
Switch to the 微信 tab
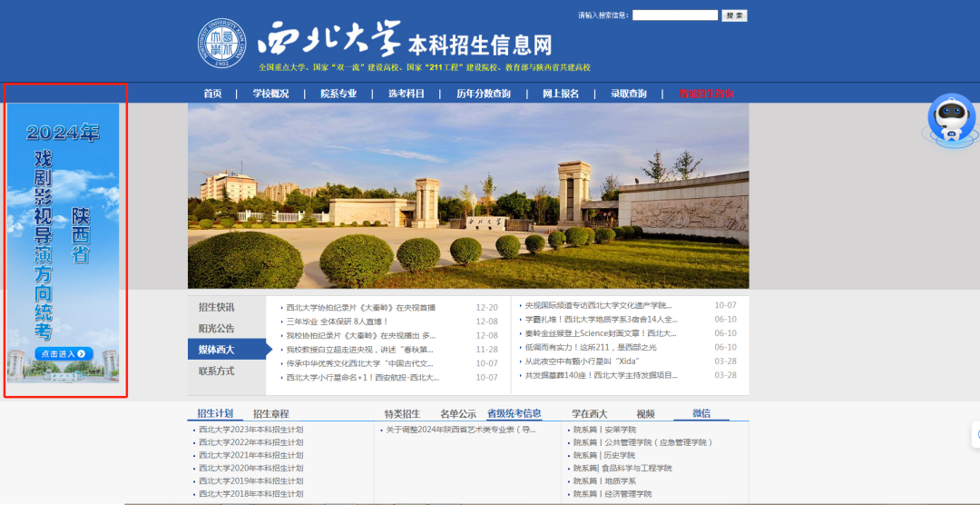701,413
